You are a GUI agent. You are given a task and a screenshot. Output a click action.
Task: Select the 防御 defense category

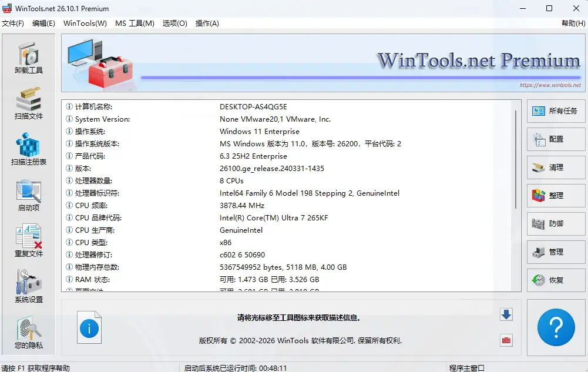(x=556, y=224)
